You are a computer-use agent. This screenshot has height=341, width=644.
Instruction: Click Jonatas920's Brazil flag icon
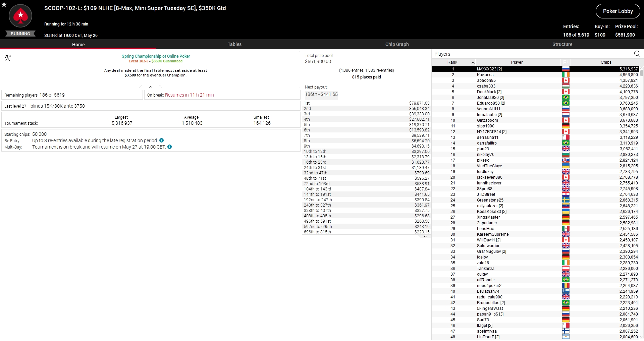pyautogui.click(x=566, y=98)
